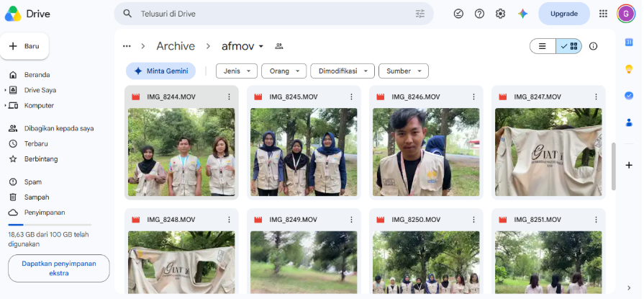Select the IMG_8247.MOV vest thumbnail
This screenshot has width=644, height=299.
(x=548, y=152)
